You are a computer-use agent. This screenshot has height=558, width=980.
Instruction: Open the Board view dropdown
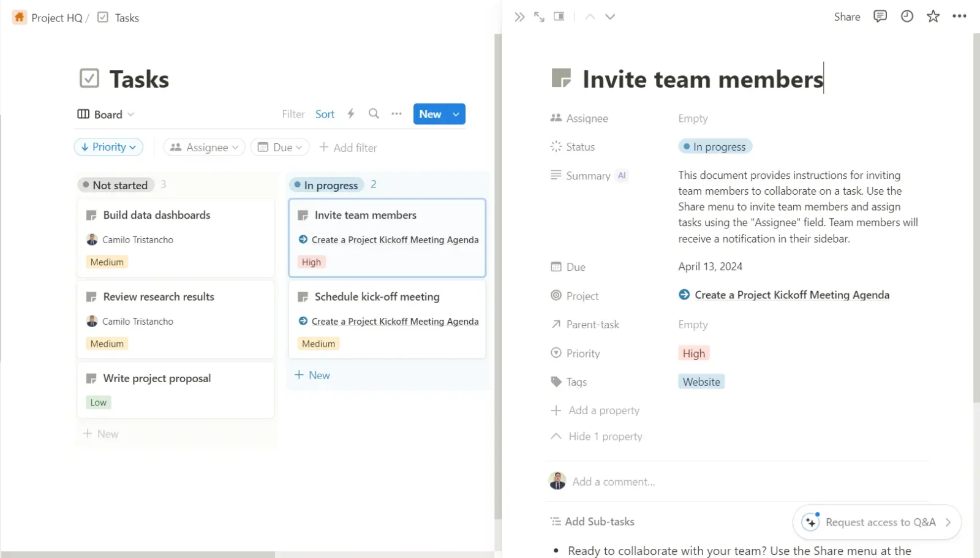pyautogui.click(x=106, y=114)
